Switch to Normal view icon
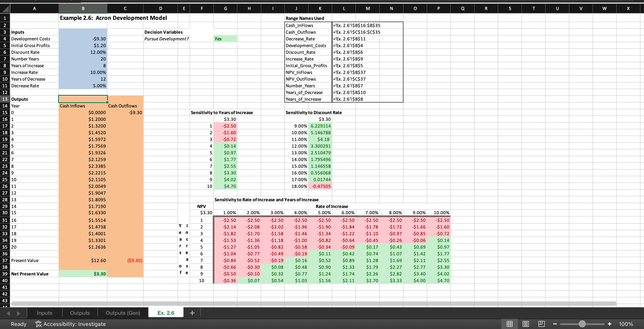 pyautogui.click(x=509, y=324)
